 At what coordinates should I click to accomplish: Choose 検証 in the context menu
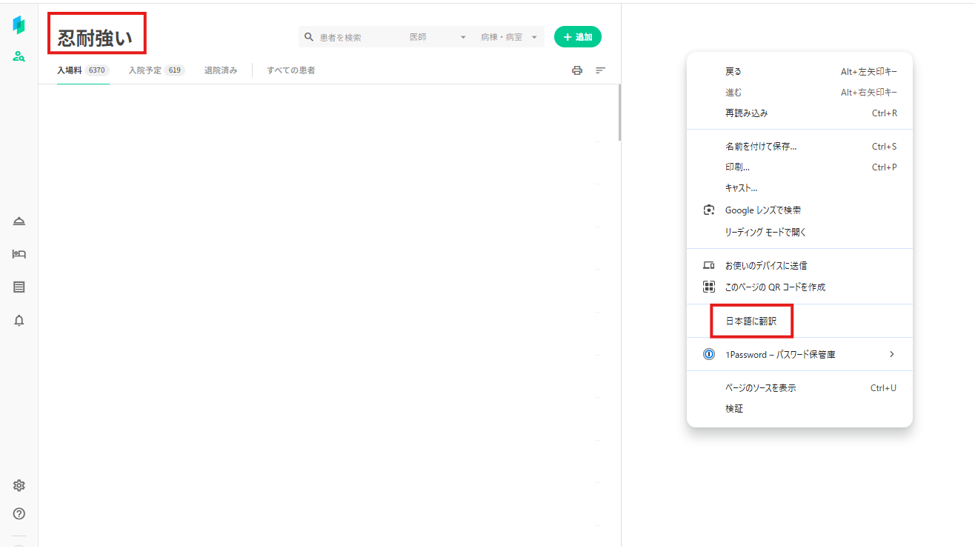(x=799, y=408)
